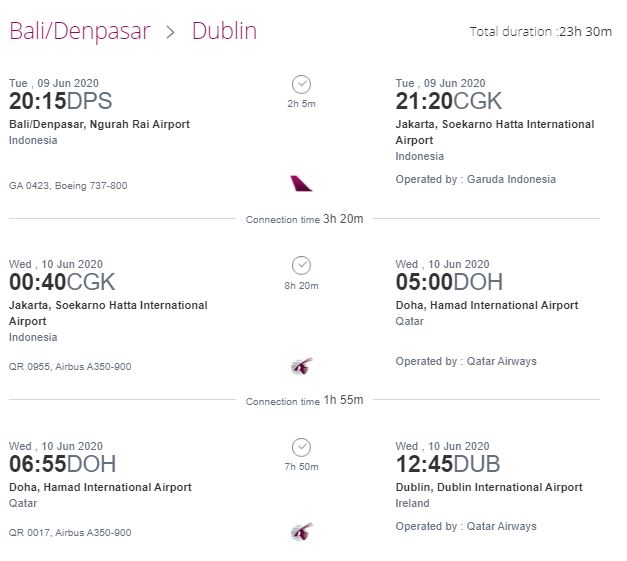The image size is (627, 561).
Task: Click the checkmark icon above 8h 20m
Action: coord(301,266)
